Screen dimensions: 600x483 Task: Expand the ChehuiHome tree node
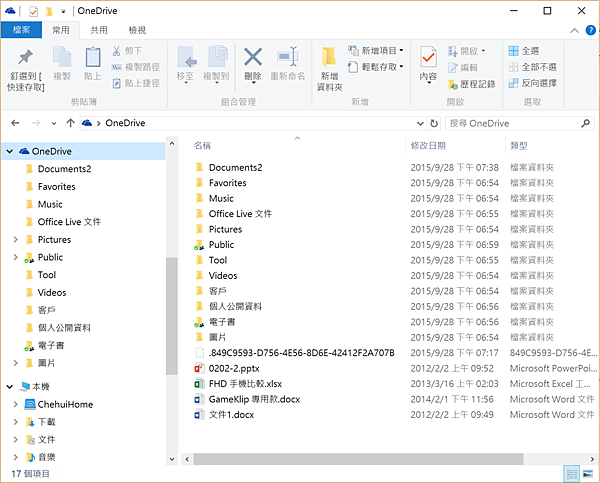[16, 404]
